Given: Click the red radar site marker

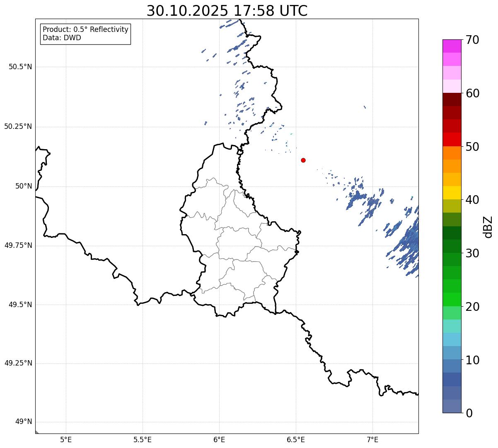Looking at the screenshot, I should click(303, 160).
